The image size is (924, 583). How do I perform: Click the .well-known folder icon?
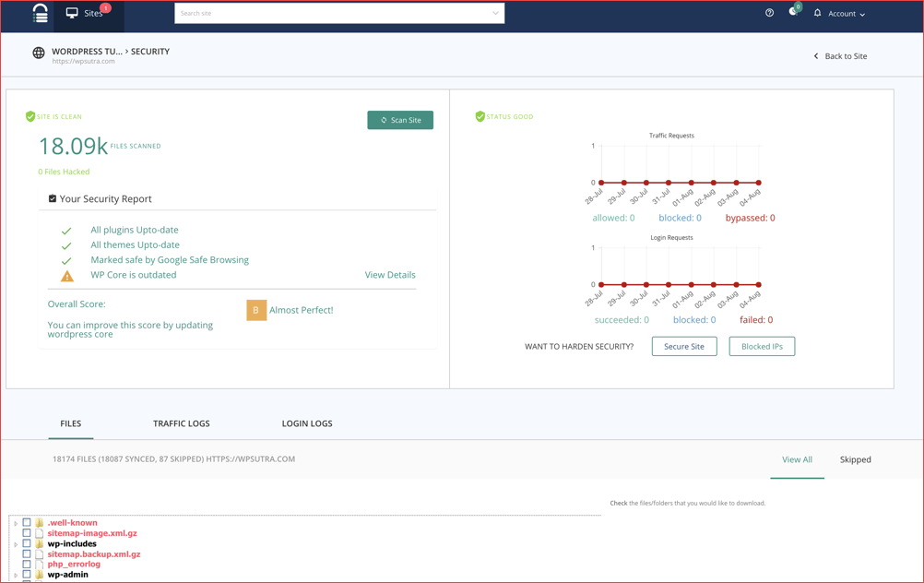click(x=40, y=522)
